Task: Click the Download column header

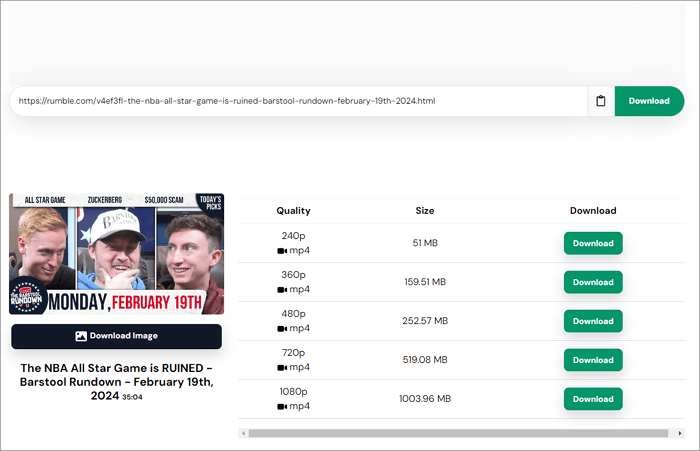Action: pyautogui.click(x=593, y=211)
